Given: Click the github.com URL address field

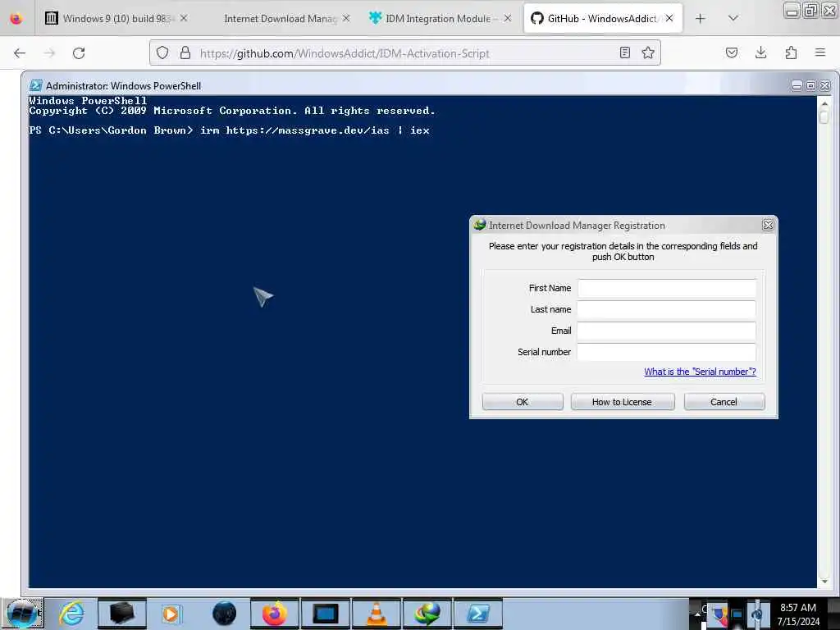Looking at the screenshot, I should [x=404, y=53].
